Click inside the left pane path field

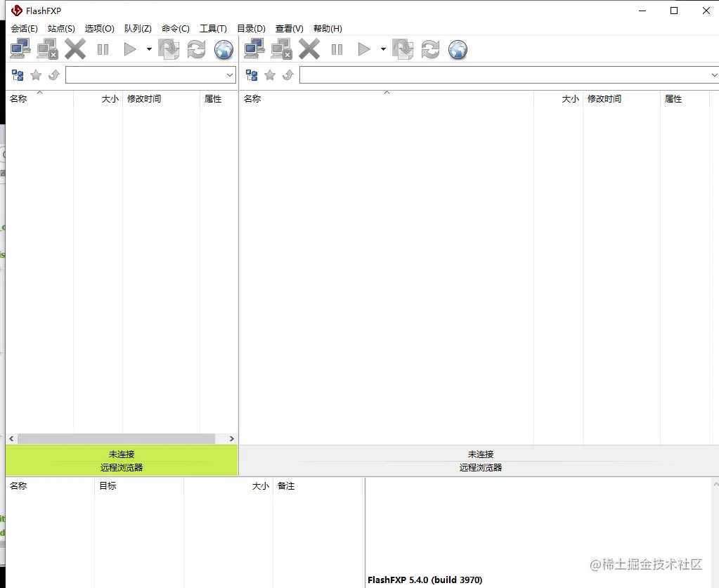coord(145,75)
